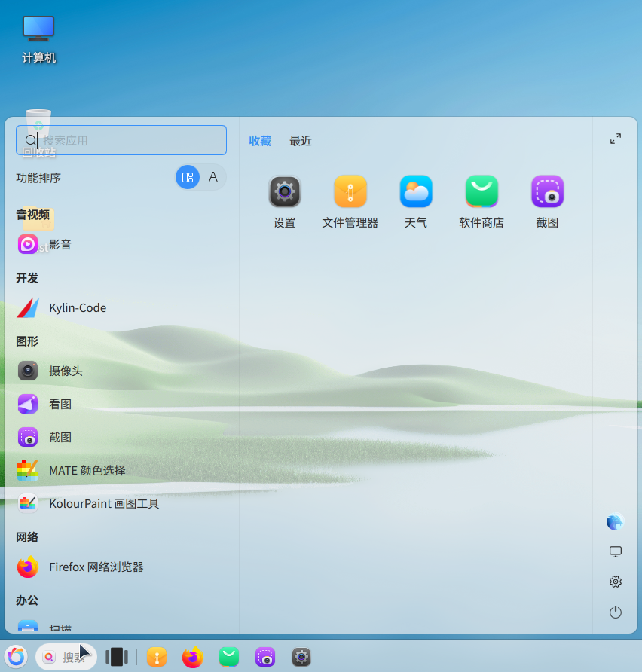Click the start menu button on taskbar

coord(17,657)
